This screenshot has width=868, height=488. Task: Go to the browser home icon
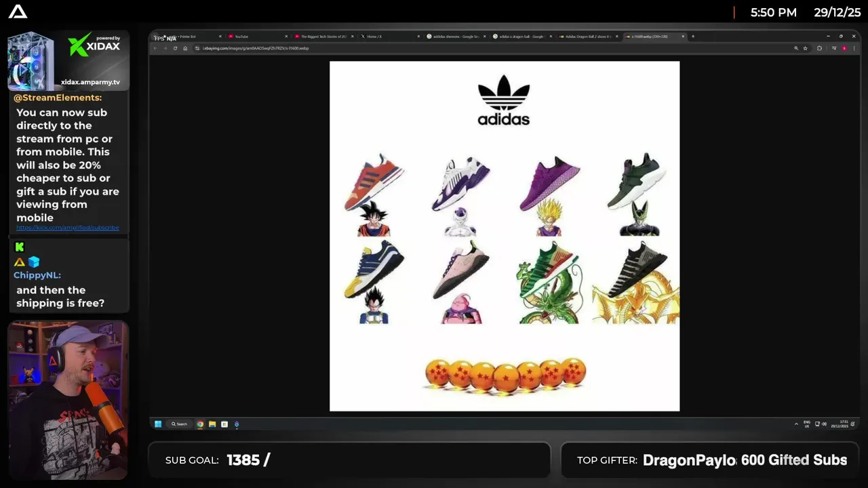click(185, 48)
